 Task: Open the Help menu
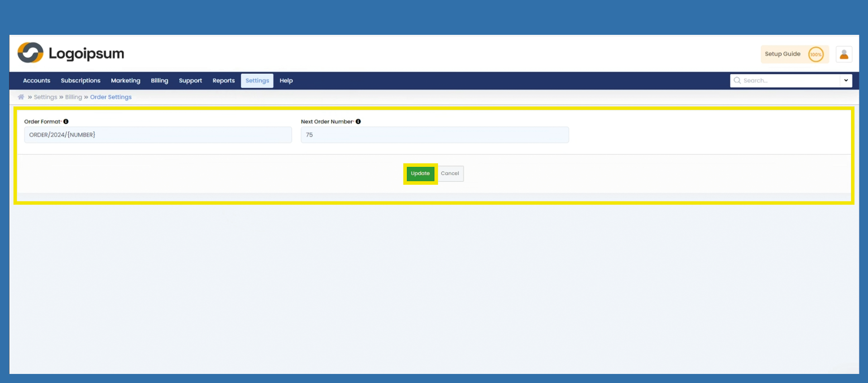[x=286, y=81]
